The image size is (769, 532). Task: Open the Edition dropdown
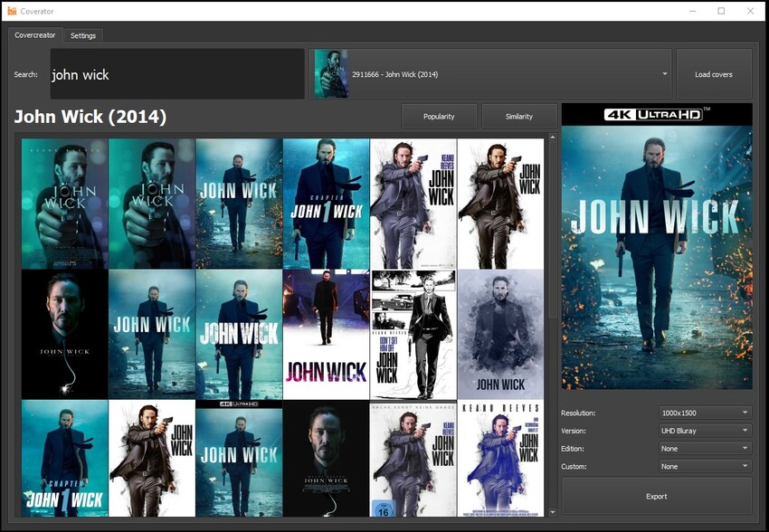(705, 448)
